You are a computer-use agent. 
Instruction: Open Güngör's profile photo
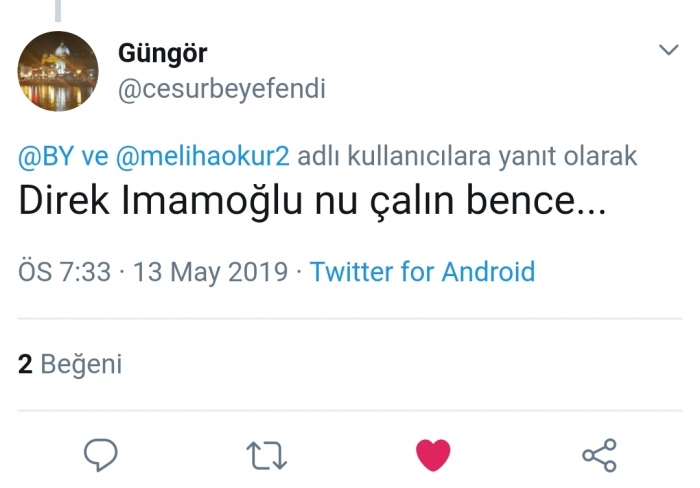click(58, 71)
